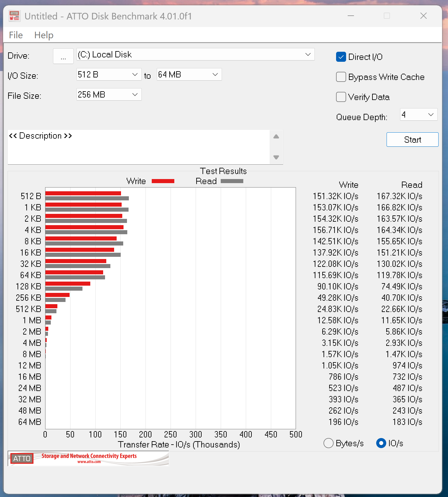448x497 pixels.
Task: Click read value "974 IO/s"
Action: tap(407, 366)
